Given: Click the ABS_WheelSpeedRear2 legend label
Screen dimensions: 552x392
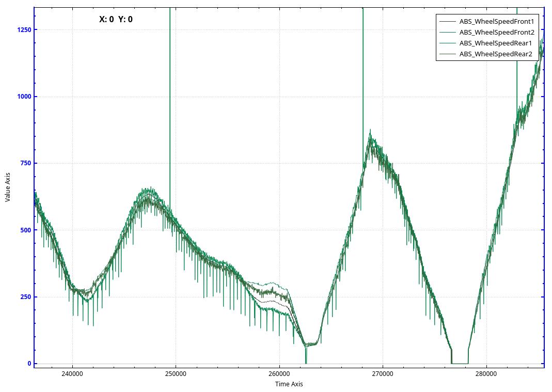Looking at the screenshot, I should coord(495,54).
